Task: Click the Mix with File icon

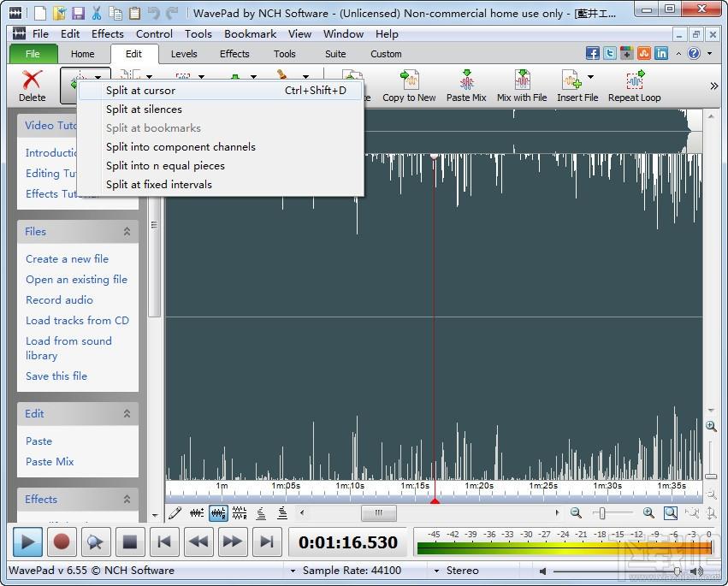Action: pyautogui.click(x=522, y=80)
